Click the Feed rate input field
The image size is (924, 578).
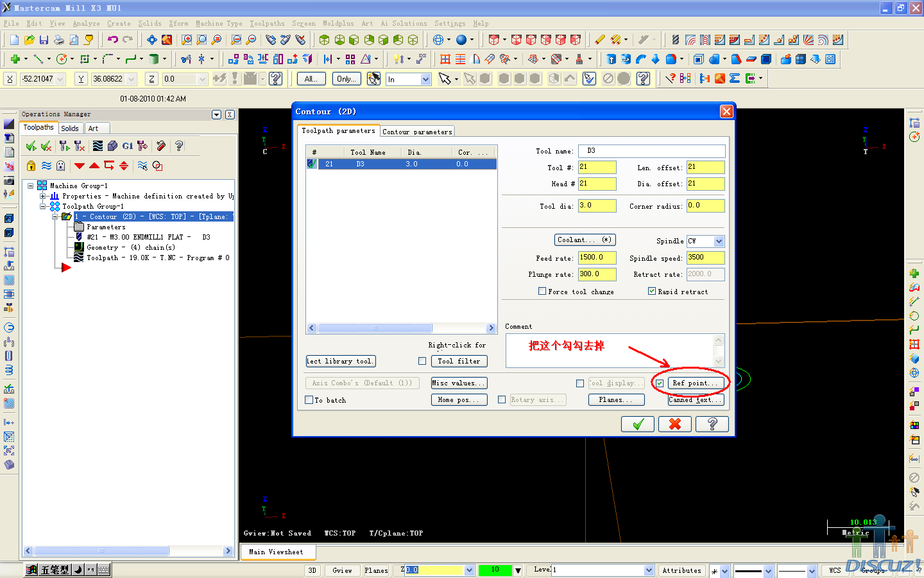[x=597, y=258]
